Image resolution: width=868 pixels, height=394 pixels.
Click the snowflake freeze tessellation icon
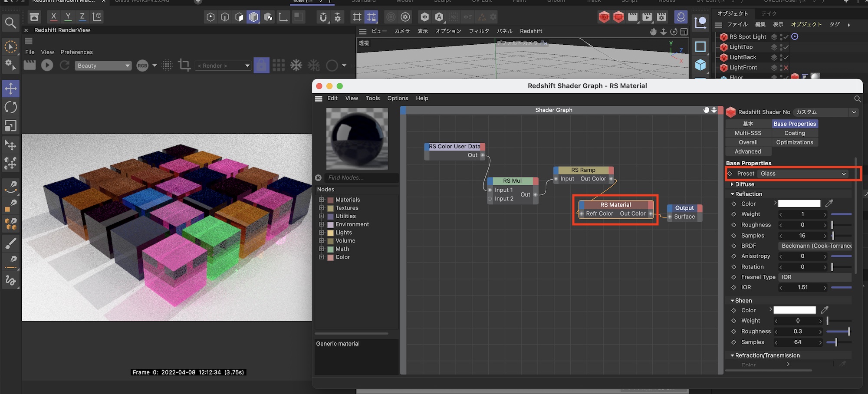[x=296, y=66]
